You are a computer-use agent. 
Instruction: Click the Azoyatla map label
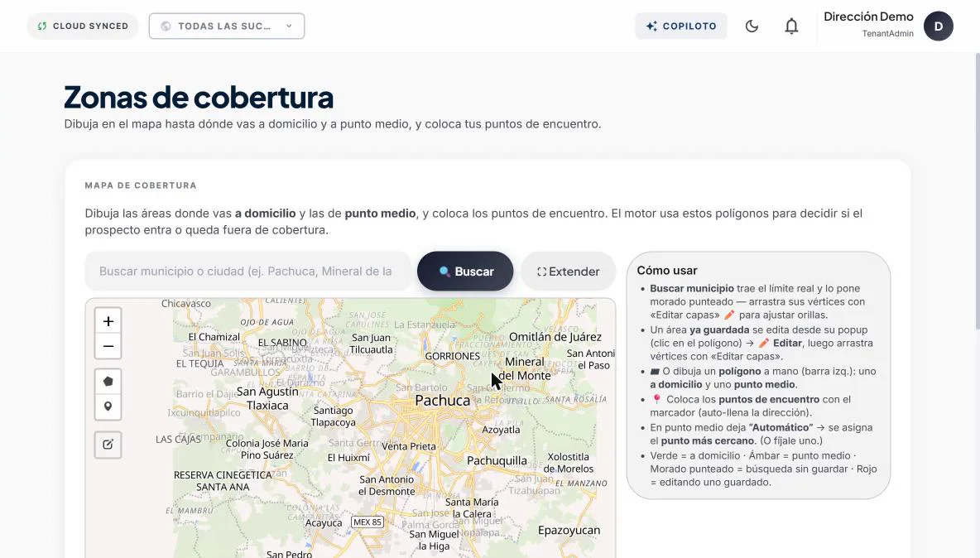point(501,430)
